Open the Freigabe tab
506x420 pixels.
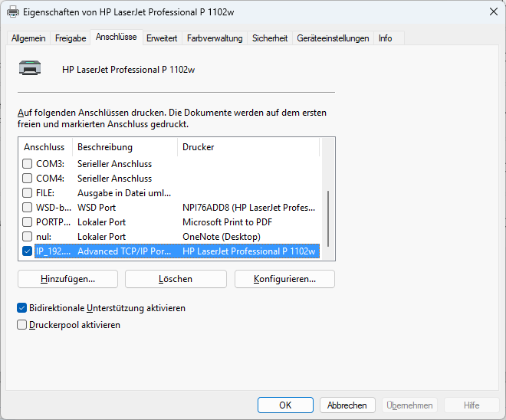coord(71,38)
